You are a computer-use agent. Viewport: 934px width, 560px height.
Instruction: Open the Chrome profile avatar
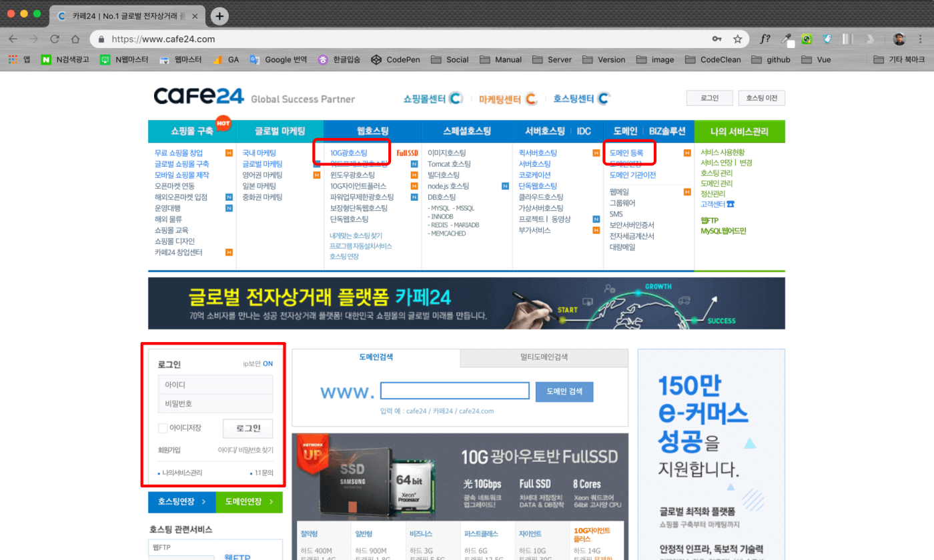[899, 39]
